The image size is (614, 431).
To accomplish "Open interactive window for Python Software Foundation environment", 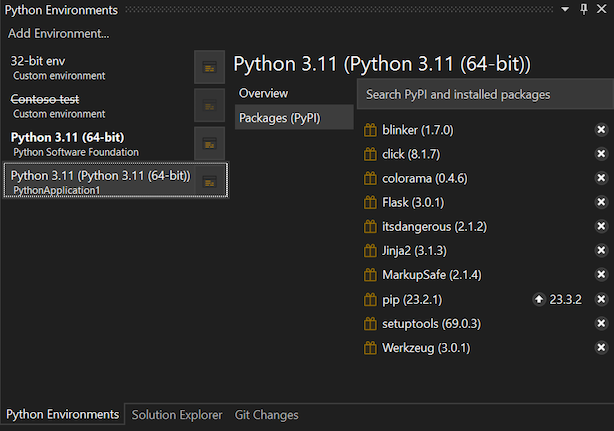I will click(x=209, y=143).
